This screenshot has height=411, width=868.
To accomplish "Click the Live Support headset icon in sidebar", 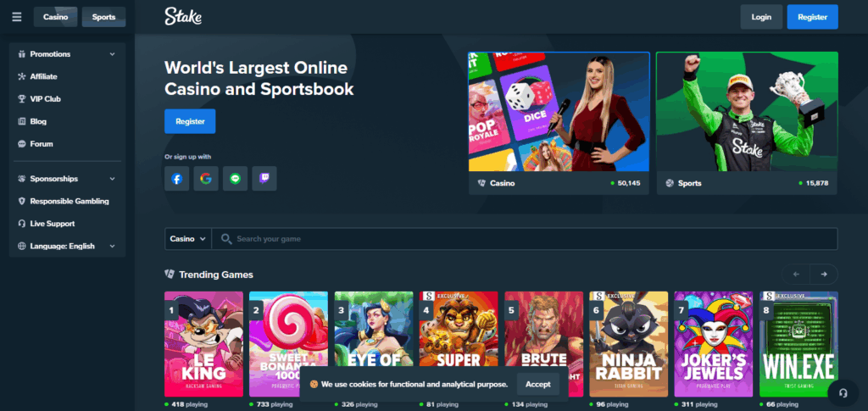I will [x=21, y=224].
